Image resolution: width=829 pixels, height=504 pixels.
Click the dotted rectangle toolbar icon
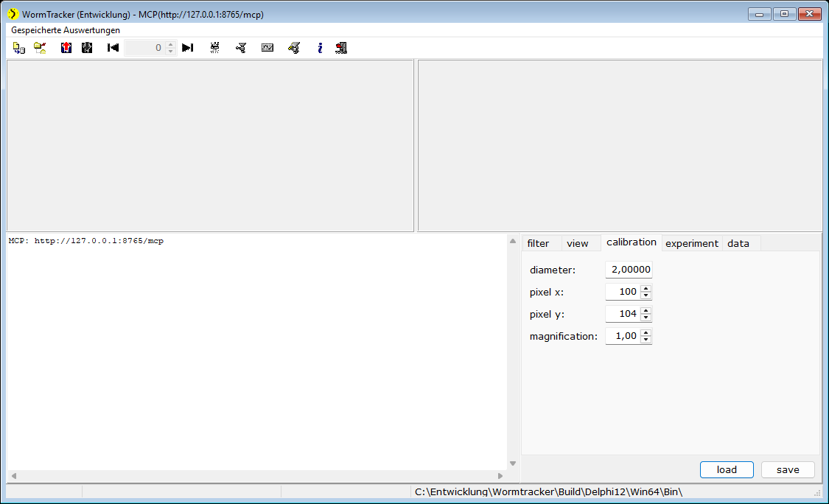click(x=267, y=48)
